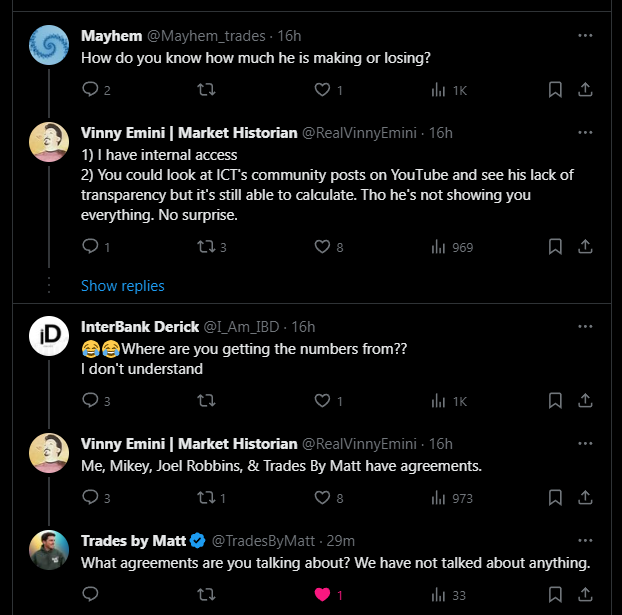Open InterBank Derick's profile name
This screenshot has width=622, height=615.
click(140, 327)
